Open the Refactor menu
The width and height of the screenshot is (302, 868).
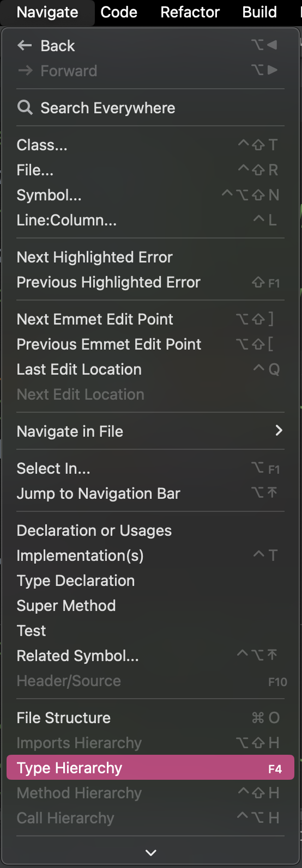point(190,12)
